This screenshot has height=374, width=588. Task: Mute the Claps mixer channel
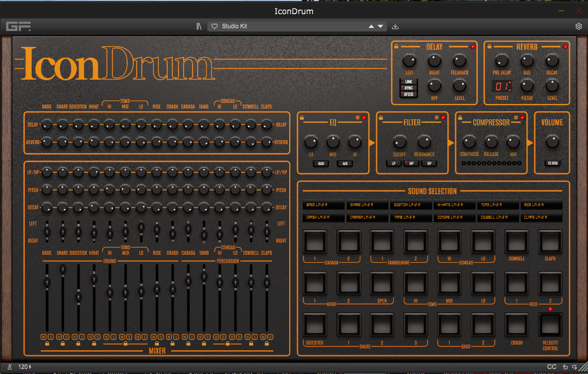pyautogui.click(x=263, y=337)
